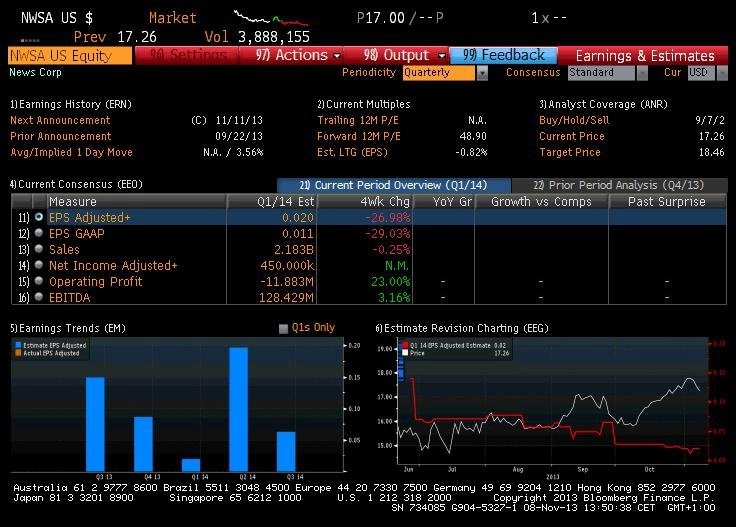Click the Q1/14 Est column header

272,201
